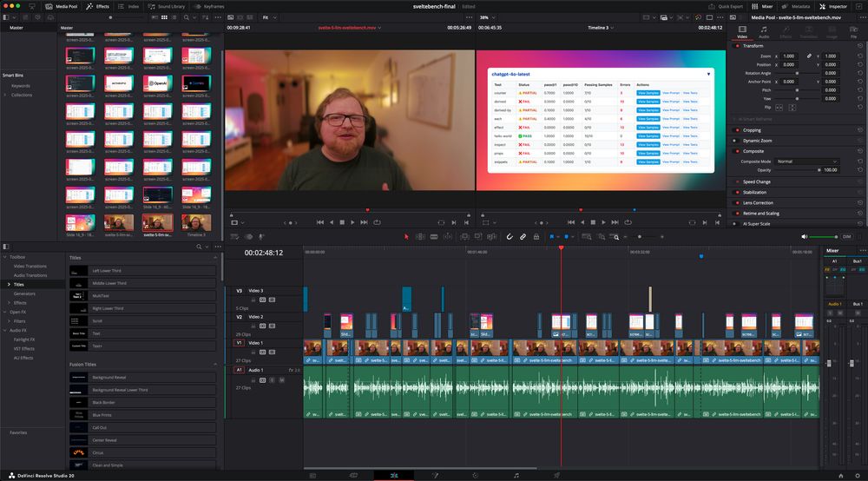The height and width of the screenshot is (481, 868).
Task: Disable the Stabilization toggle in Inspector
Action: [x=734, y=192]
